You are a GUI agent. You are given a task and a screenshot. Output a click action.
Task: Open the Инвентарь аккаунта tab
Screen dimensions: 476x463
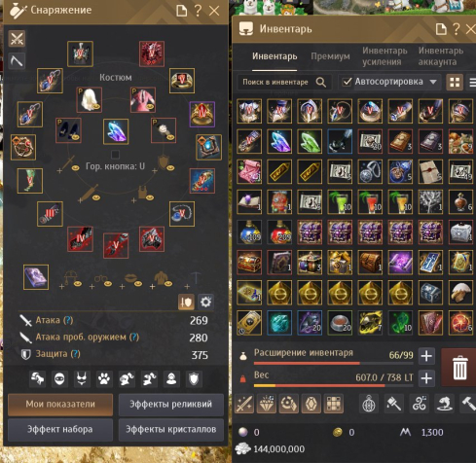point(441,56)
